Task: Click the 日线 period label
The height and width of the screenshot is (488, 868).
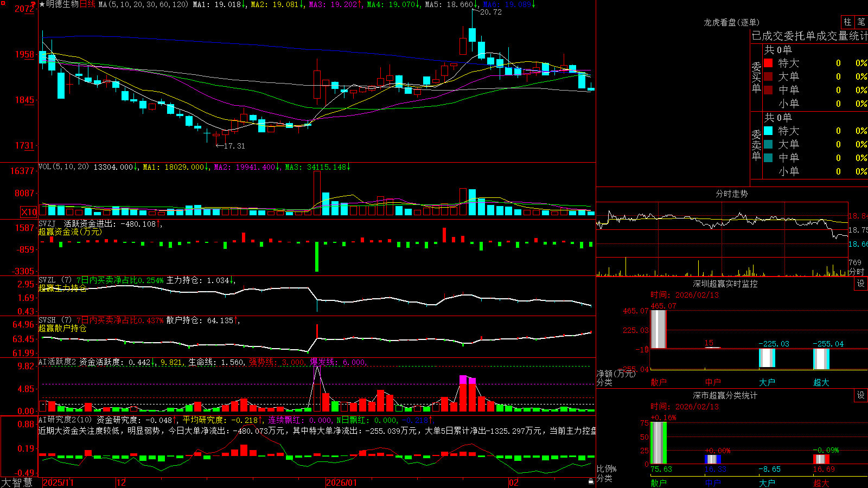Action: coord(87,4)
